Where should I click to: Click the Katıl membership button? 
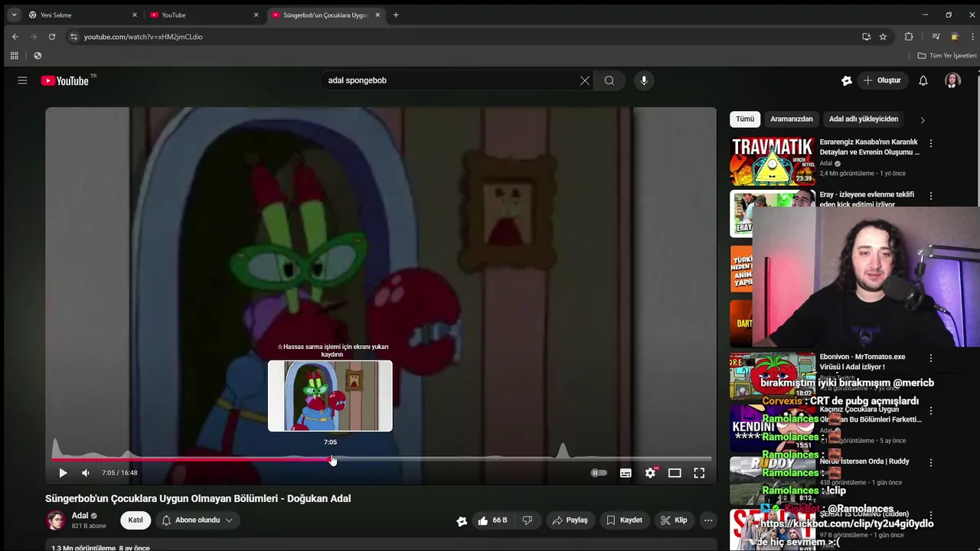click(x=136, y=520)
